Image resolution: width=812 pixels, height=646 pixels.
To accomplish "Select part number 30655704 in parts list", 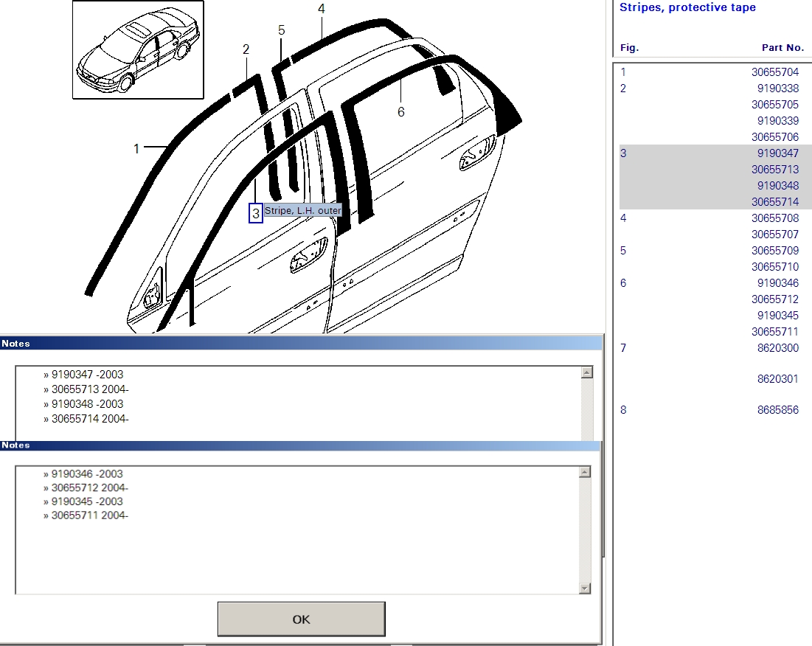I will tap(774, 72).
